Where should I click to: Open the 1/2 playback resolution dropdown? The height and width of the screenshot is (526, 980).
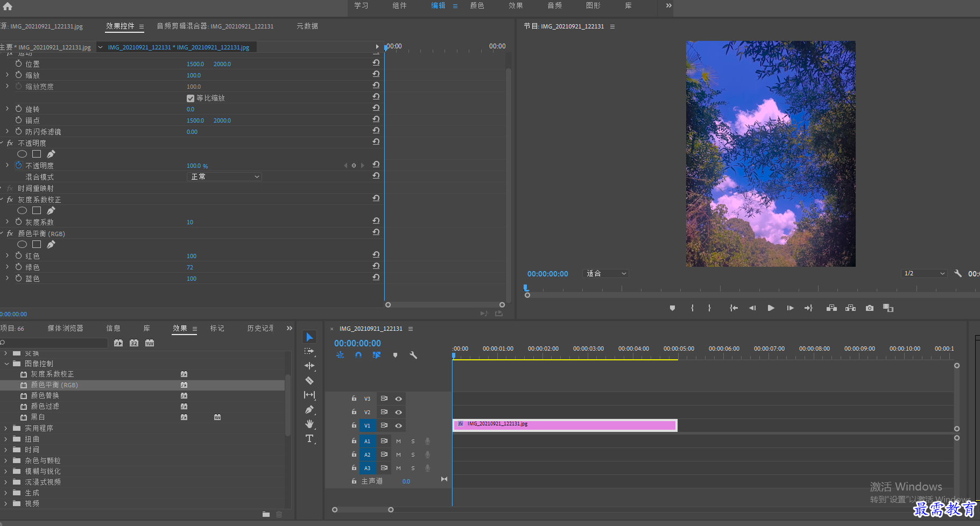coord(924,273)
